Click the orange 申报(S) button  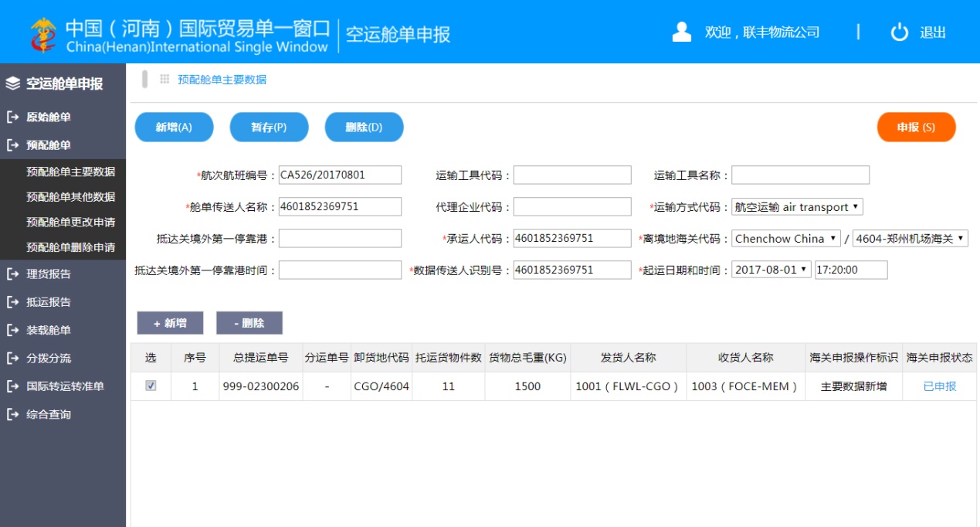coord(916,127)
